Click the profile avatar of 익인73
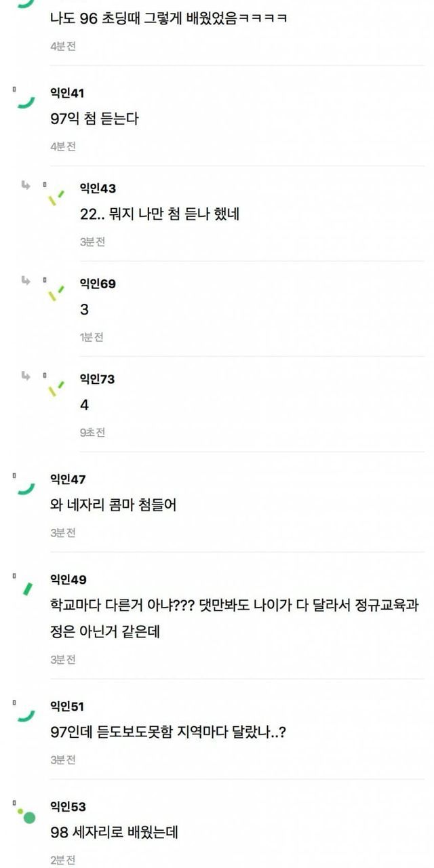The height and width of the screenshot is (868, 434). [x=56, y=389]
